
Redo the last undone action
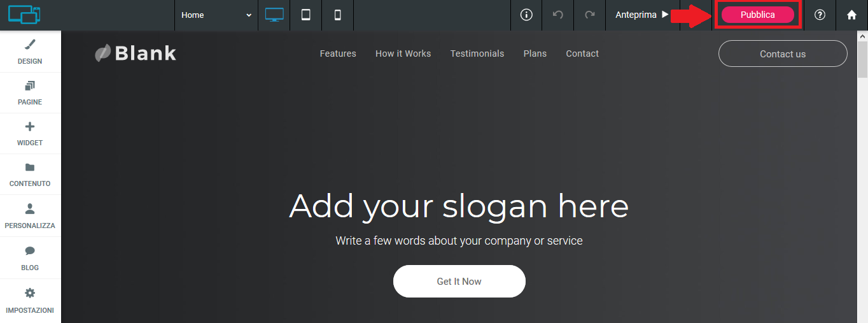590,15
